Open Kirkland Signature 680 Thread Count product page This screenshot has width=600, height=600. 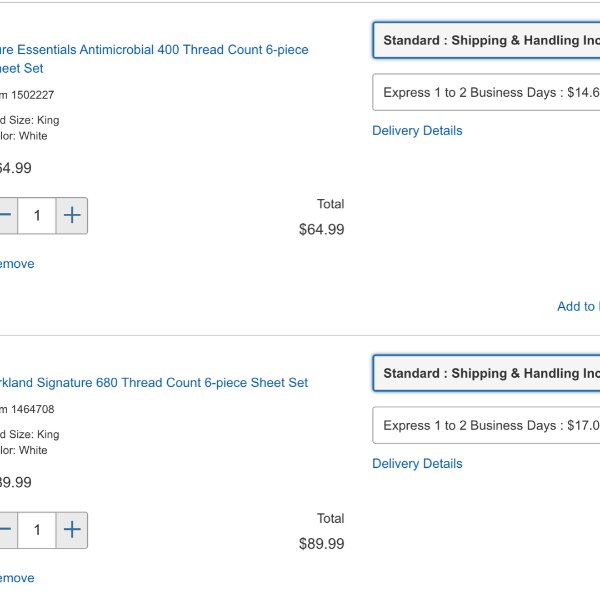[154, 382]
